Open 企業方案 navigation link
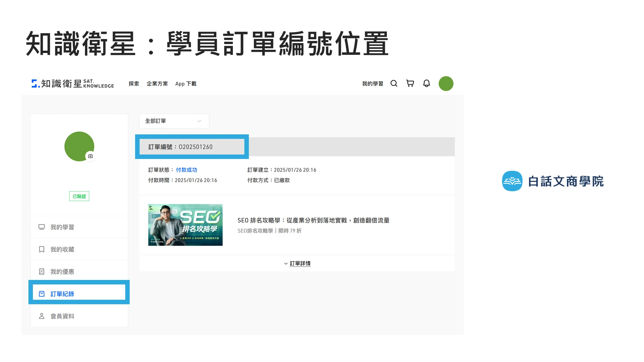 157,84
